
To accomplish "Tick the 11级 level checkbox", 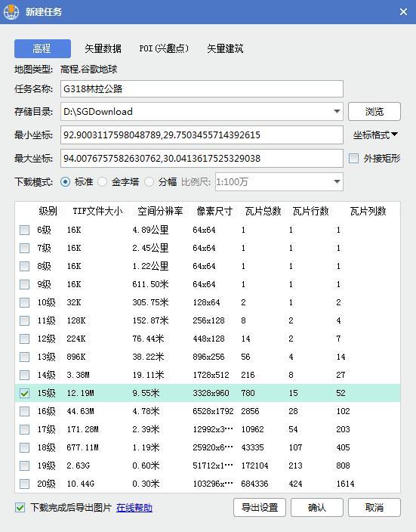I will coord(24,320).
